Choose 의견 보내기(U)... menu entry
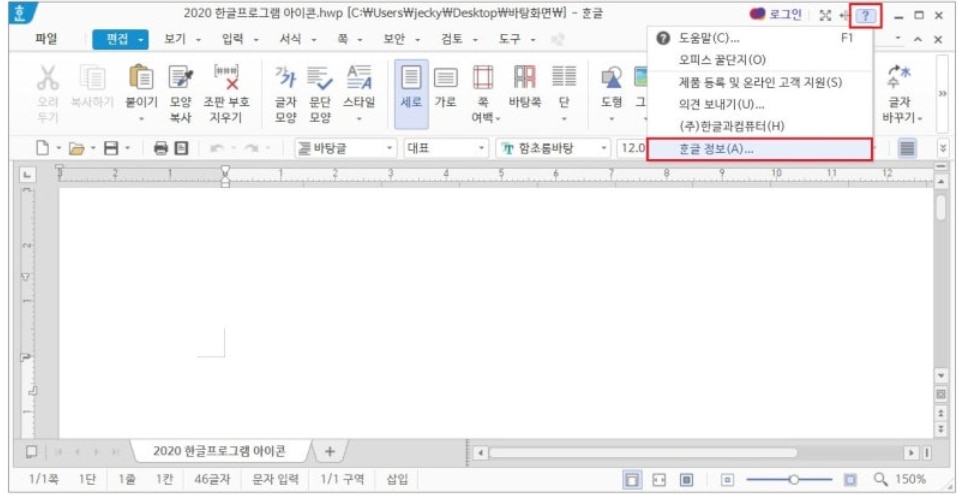Image resolution: width=959 pixels, height=495 pixels. [x=759, y=105]
